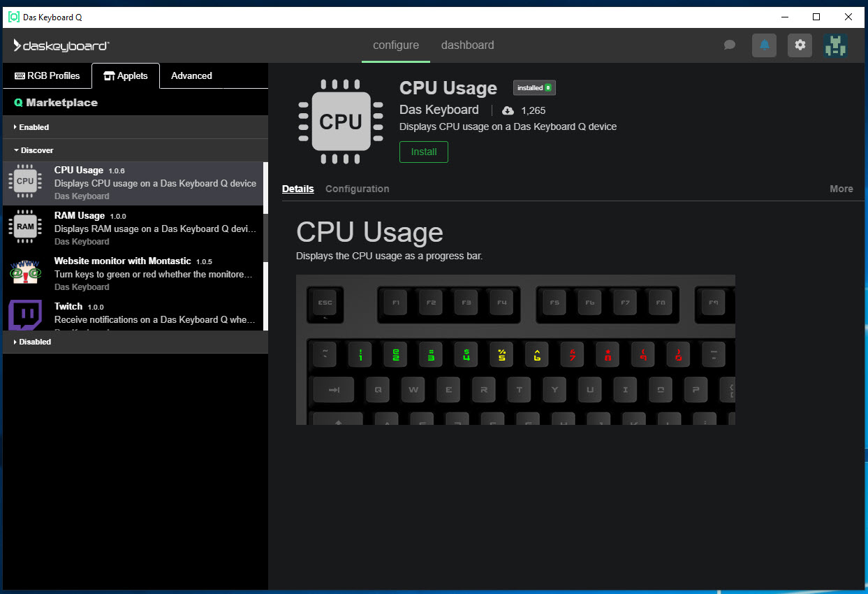Select RAM Usage 1.0.0 applet entry
This screenshot has width=868, height=594.
coord(133,228)
